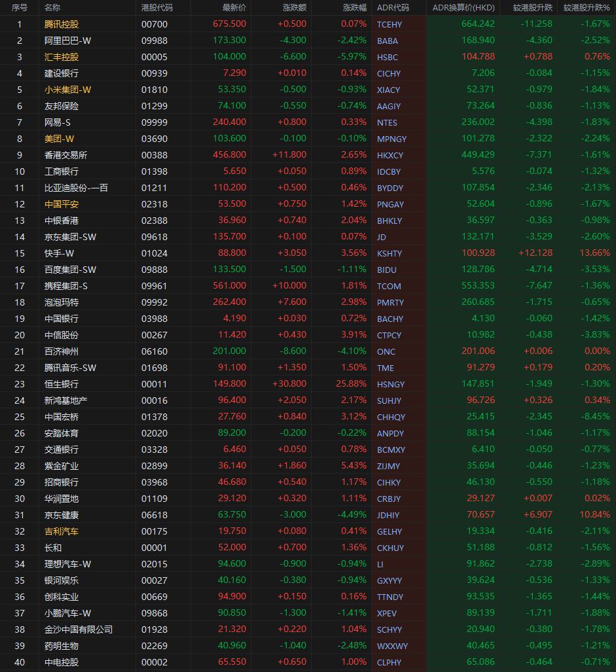Image resolution: width=616 pixels, height=672 pixels.
Task: Select stock name 中电控股
Action: pos(62,662)
